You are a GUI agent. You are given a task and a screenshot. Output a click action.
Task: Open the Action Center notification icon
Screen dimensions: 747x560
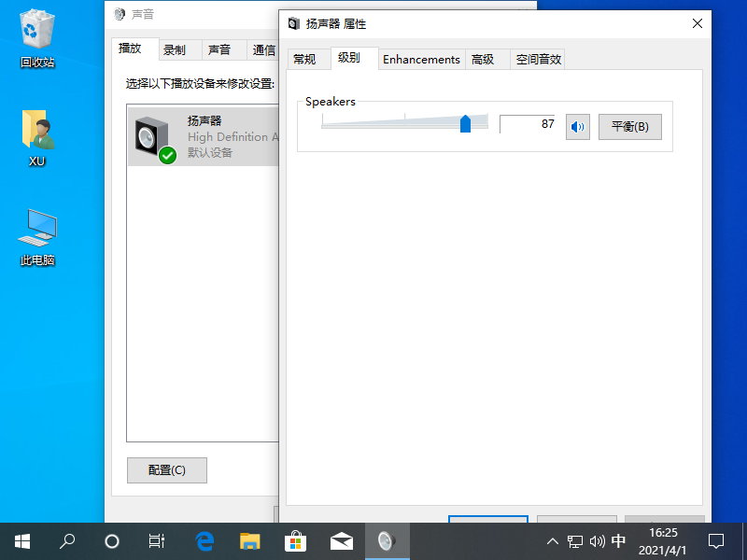tap(715, 541)
